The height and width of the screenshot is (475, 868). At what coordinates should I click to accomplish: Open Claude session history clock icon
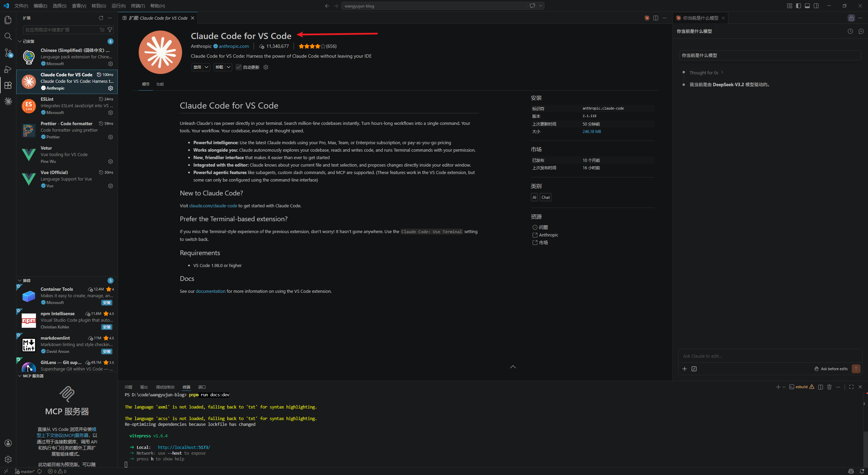pos(850,31)
